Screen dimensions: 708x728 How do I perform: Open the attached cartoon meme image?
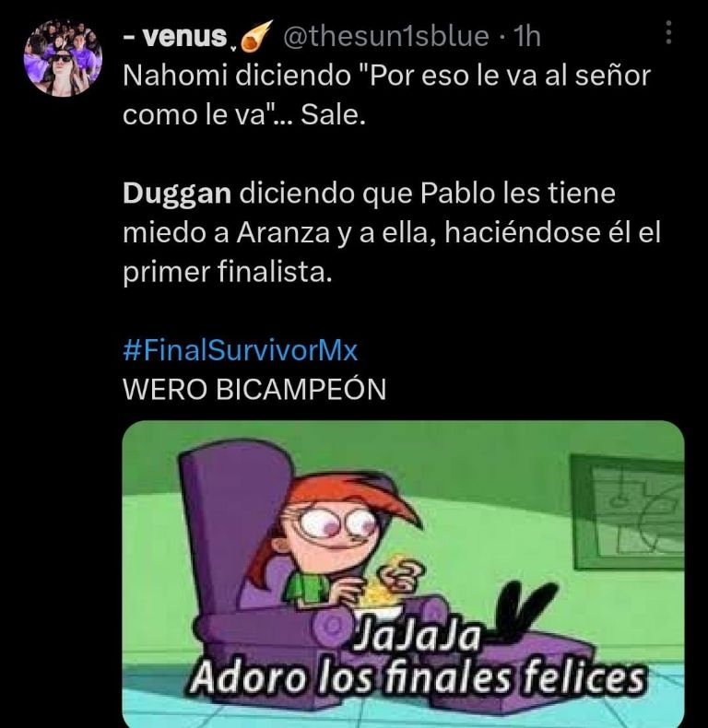(403, 574)
